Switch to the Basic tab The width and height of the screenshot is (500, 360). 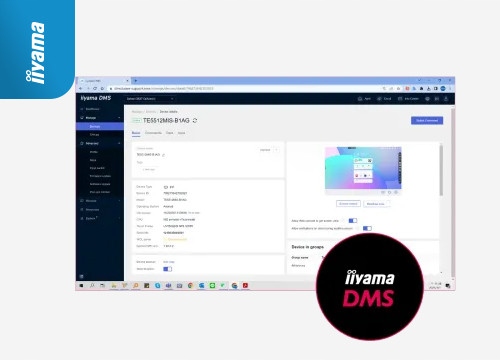136,133
